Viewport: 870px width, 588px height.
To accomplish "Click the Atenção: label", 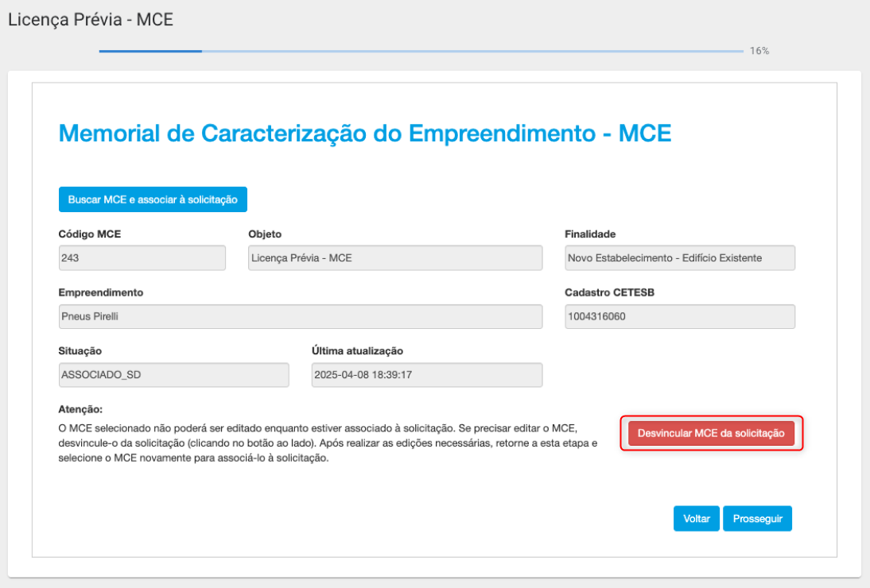I will point(80,409).
